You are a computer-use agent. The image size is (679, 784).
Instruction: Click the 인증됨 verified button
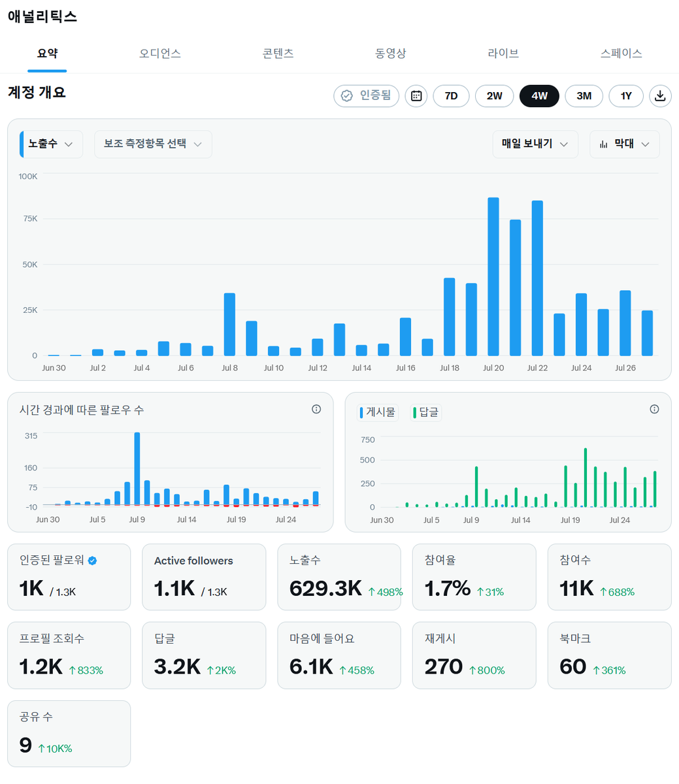366,96
